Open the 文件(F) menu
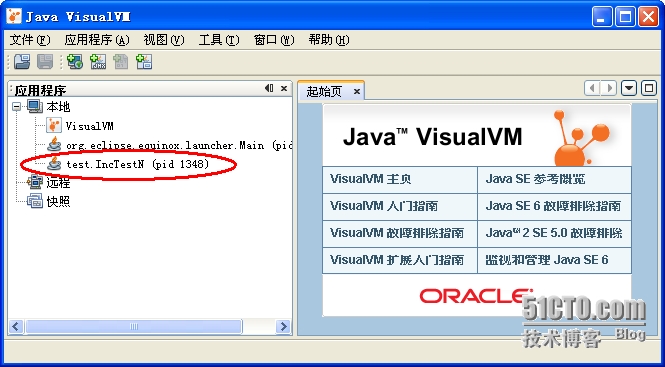Screen dimensions: 665x367 (30, 40)
